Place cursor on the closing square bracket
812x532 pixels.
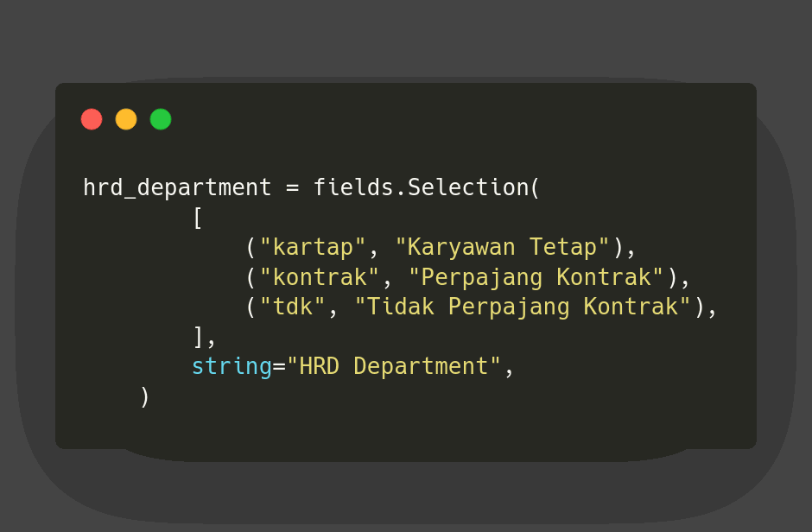tap(198, 336)
